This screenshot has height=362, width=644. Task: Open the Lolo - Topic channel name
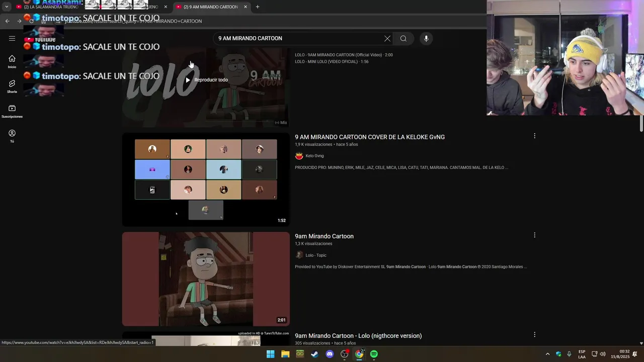[316, 255]
